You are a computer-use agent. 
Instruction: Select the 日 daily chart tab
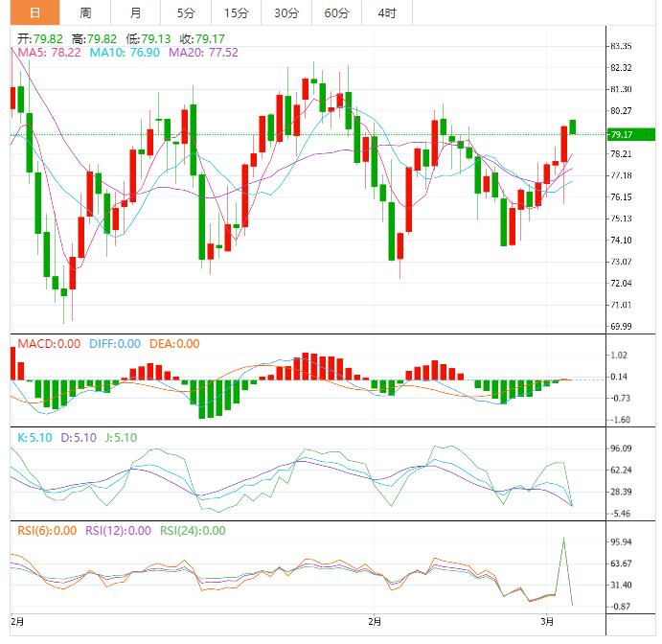tap(35, 12)
